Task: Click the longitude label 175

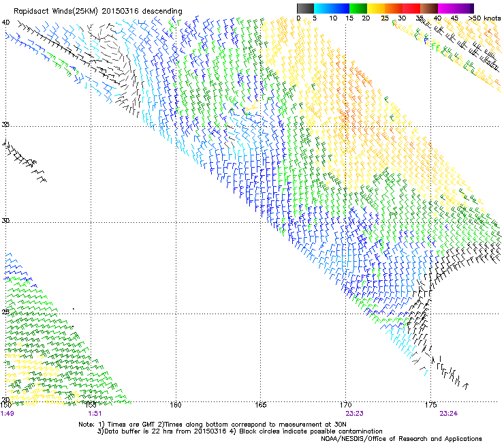Action: click(x=430, y=405)
